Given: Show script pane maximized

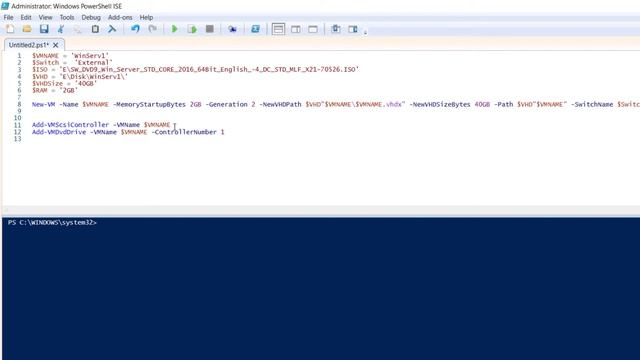Looking at the screenshot, I should point(313,29).
